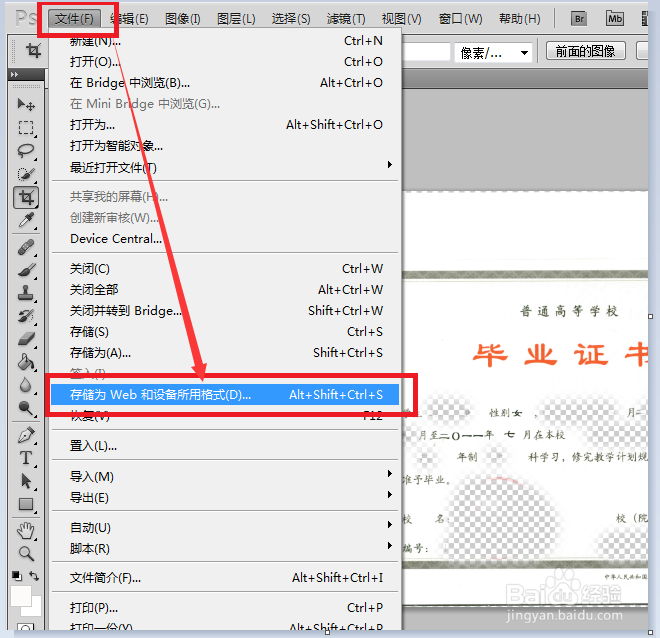Image resolution: width=660 pixels, height=638 pixels.
Task: Choose 关闭并转到 Bridge... entry
Action: pyautogui.click(x=225, y=311)
